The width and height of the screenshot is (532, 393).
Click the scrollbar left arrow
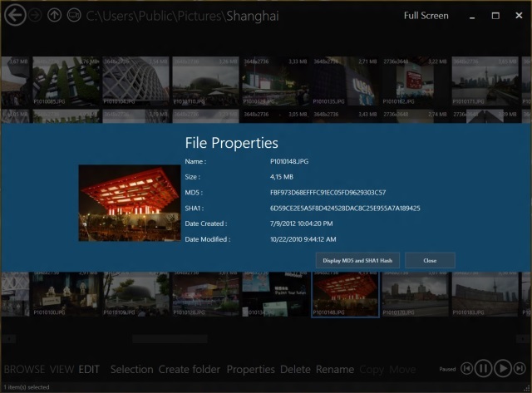click(x=8, y=338)
